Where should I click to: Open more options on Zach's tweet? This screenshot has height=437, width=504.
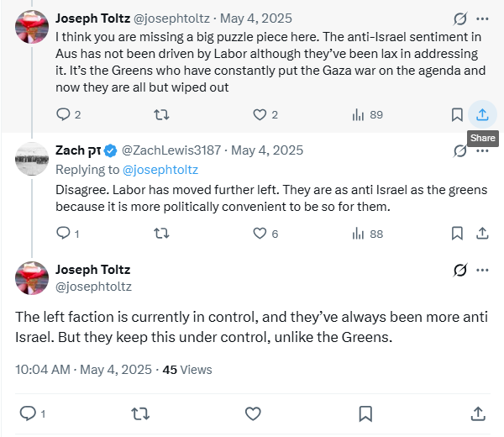pos(482,150)
